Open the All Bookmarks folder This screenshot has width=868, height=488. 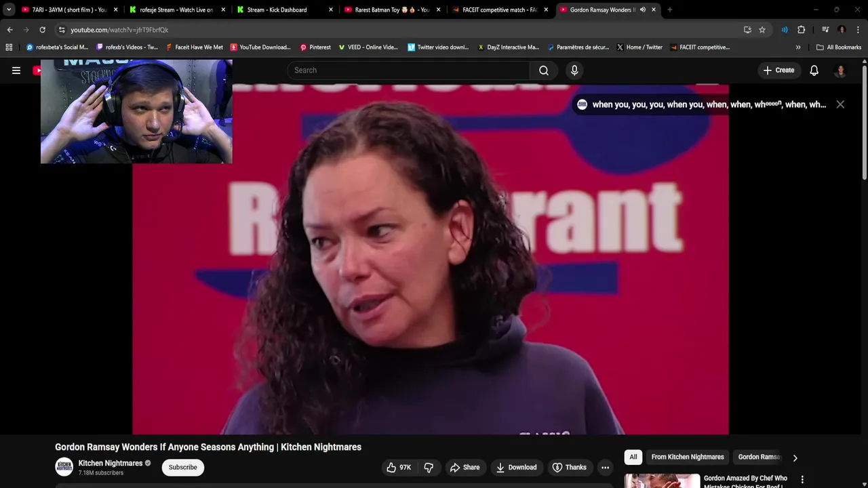tap(839, 47)
